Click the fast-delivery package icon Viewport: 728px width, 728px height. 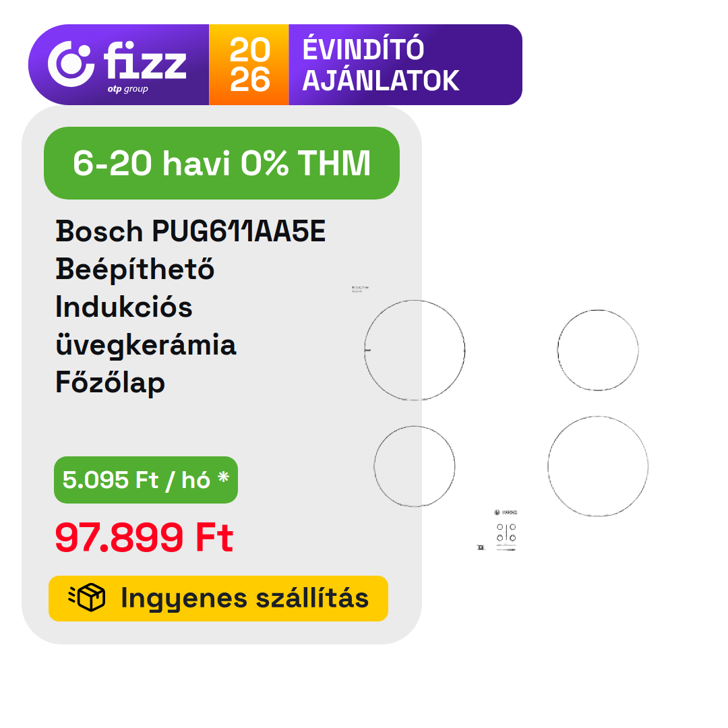coord(88,598)
